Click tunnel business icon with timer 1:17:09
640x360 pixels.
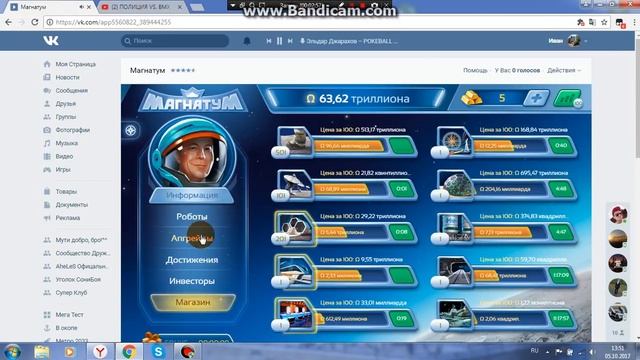point(454,271)
